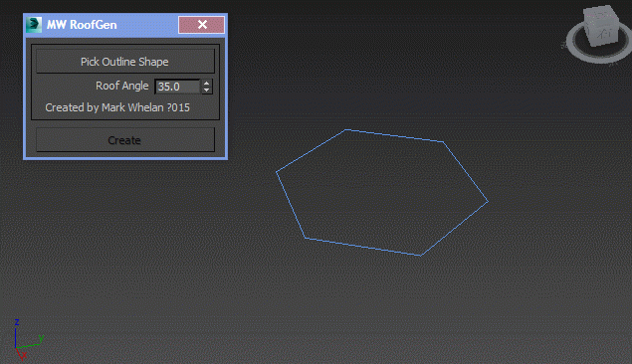Click the Pick Outline Shape button

coord(125,62)
